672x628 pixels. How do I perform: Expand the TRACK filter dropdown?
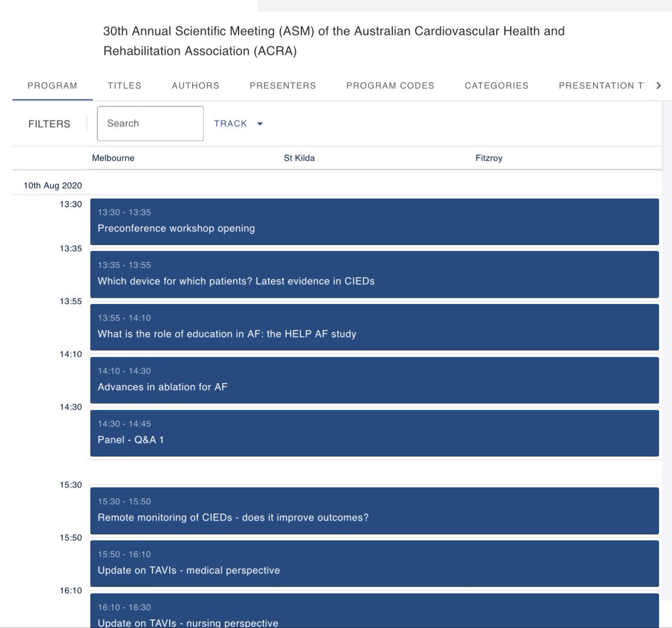tap(237, 124)
